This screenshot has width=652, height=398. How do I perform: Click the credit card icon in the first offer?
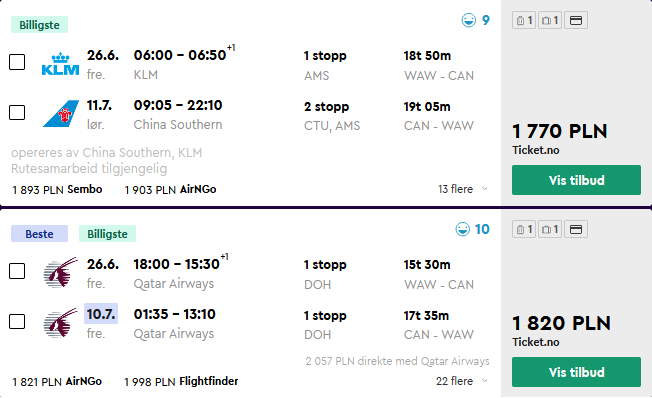point(575,20)
